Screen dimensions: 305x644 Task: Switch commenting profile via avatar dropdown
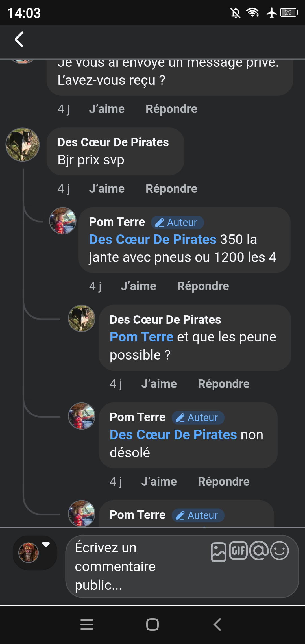point(35,552)
